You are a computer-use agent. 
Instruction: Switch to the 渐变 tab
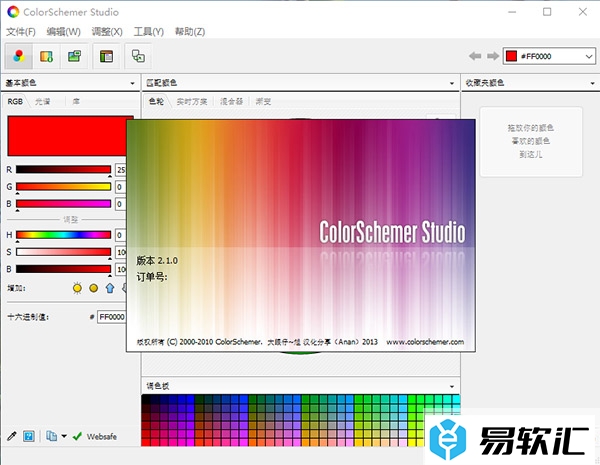(x=263, y=101)
